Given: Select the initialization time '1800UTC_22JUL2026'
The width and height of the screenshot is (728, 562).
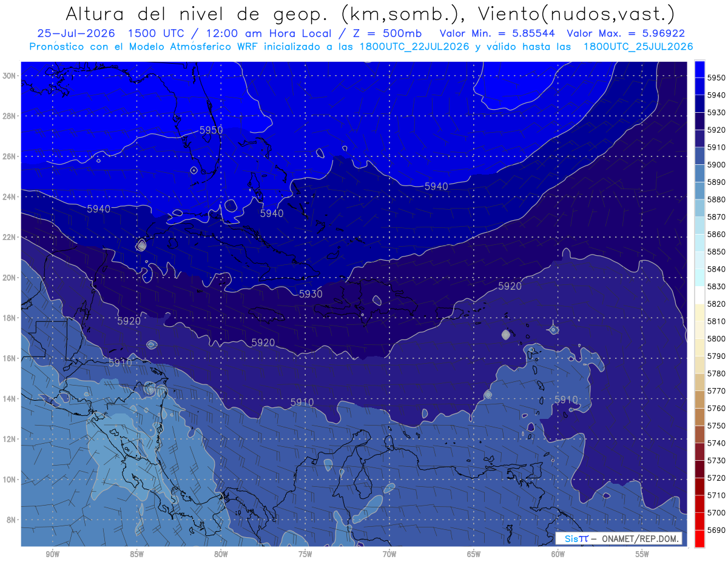Looking at the screenshot, I should coord(414,47).
